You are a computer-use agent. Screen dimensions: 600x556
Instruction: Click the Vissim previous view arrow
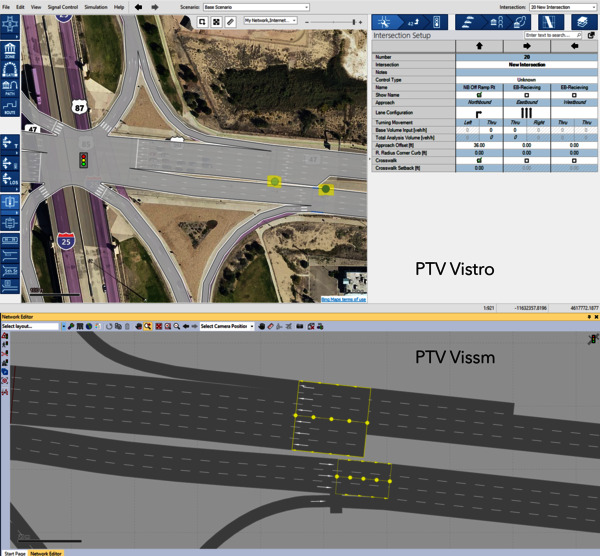point(186,326)
